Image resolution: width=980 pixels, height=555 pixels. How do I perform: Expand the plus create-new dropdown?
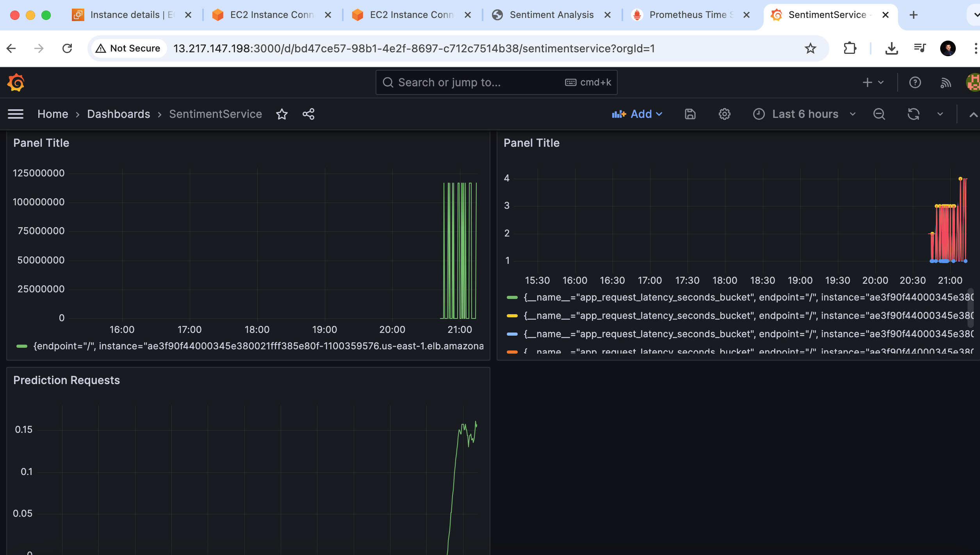click(873, 82)
